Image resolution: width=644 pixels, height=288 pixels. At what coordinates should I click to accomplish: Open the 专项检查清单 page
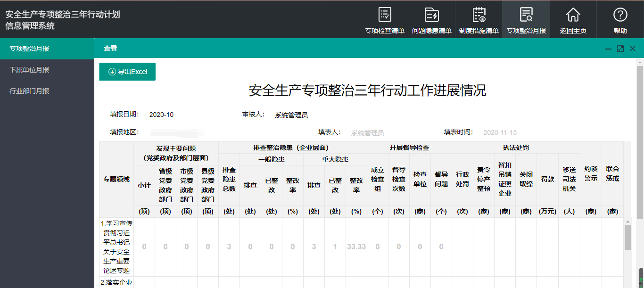tap(385, 19)
